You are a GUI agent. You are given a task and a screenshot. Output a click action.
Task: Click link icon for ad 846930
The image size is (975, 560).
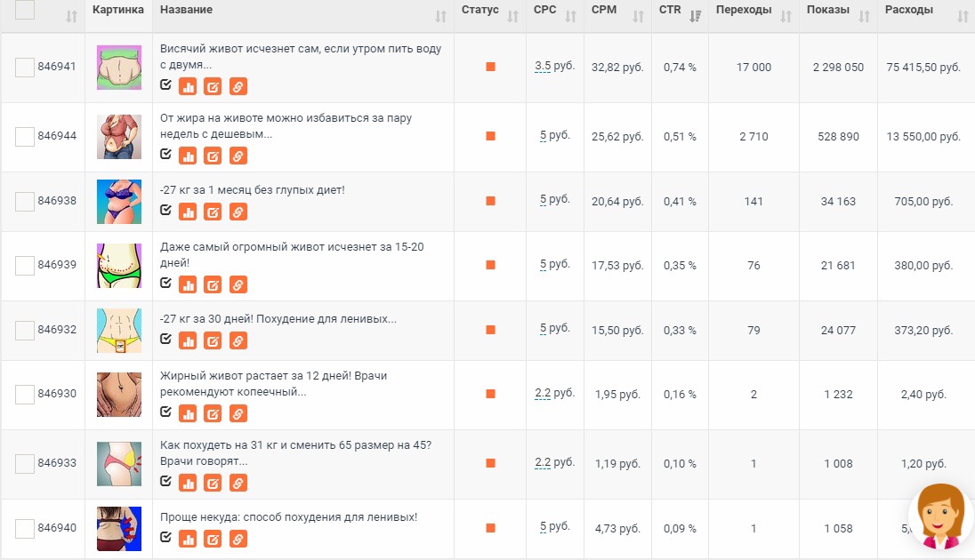(238, 413)
